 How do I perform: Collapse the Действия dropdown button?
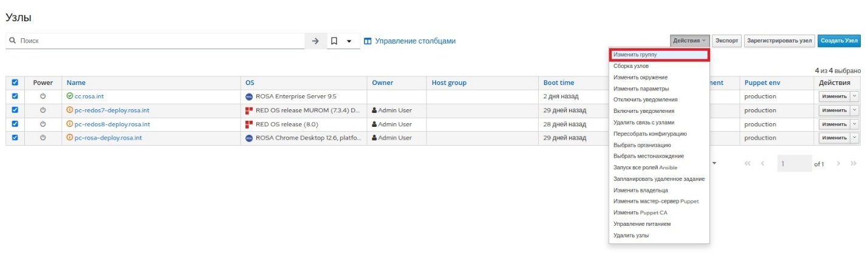pos(689,41)
